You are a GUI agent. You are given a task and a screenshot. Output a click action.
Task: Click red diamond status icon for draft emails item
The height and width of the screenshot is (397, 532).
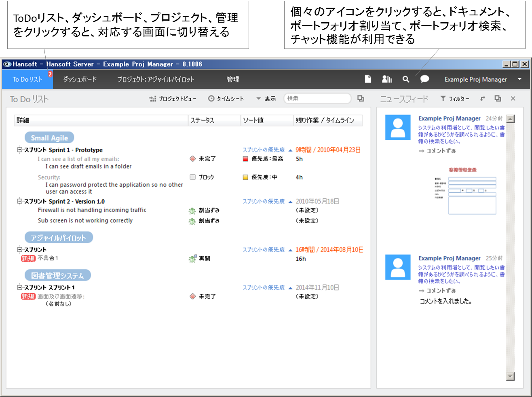click(192, 159)
